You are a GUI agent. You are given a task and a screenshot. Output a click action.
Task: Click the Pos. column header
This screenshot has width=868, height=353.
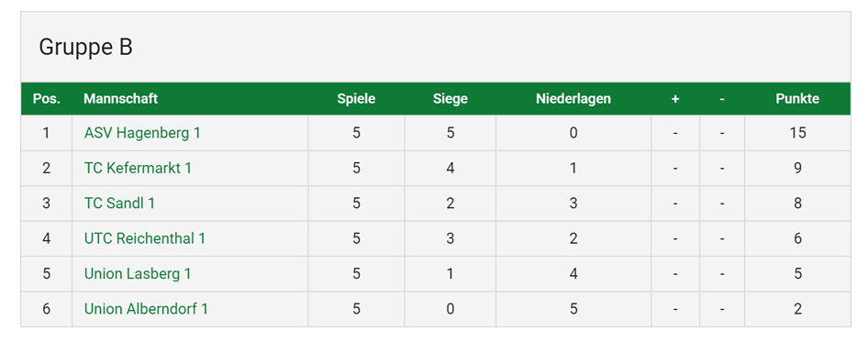(47, 99)
